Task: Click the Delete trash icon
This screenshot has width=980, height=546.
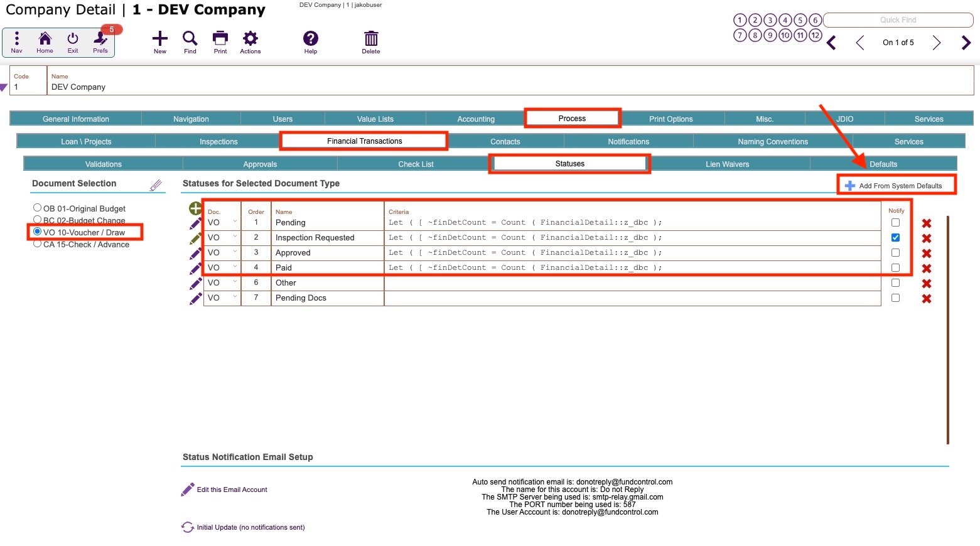Action: 371,42
